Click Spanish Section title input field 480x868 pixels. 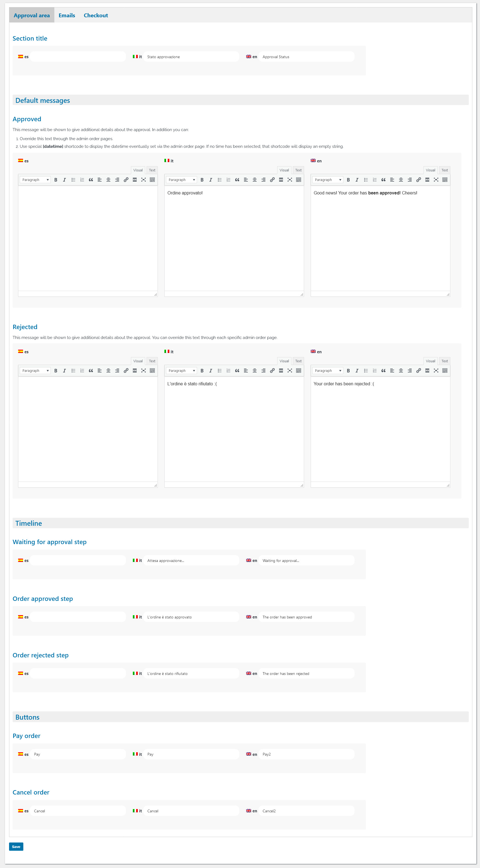[78, 56]
